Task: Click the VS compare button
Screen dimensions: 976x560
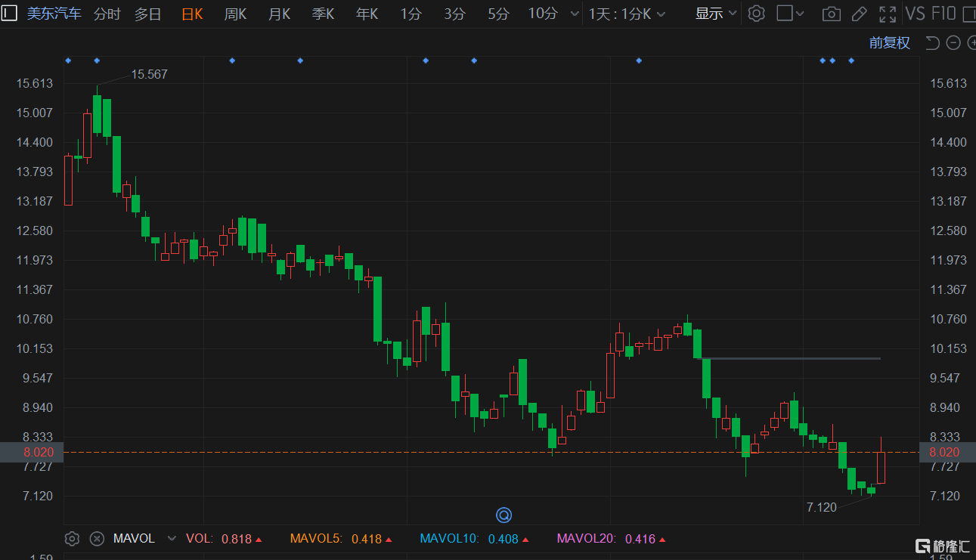Action: pos(915,14)
